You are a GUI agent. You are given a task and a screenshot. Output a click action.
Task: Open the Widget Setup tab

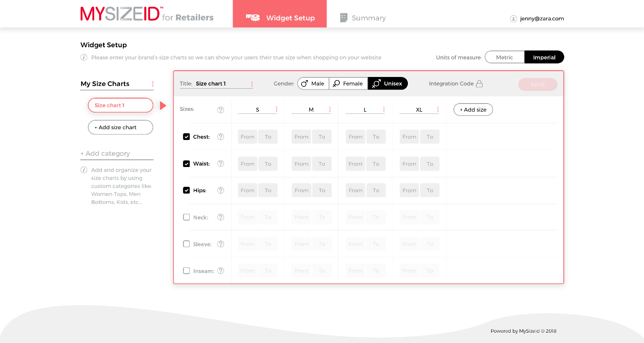[279, 18]
